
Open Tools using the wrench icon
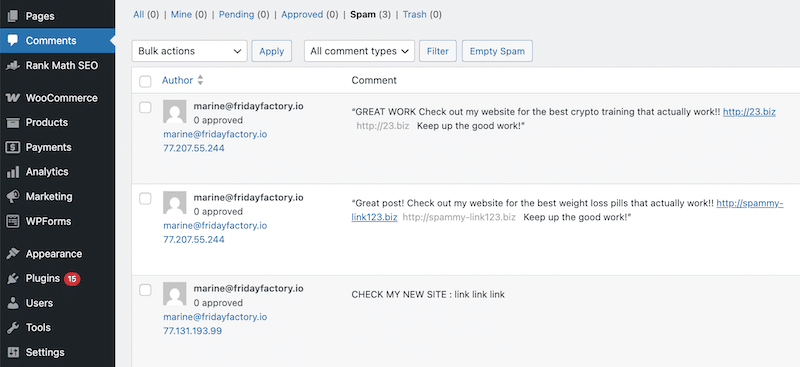13,328
